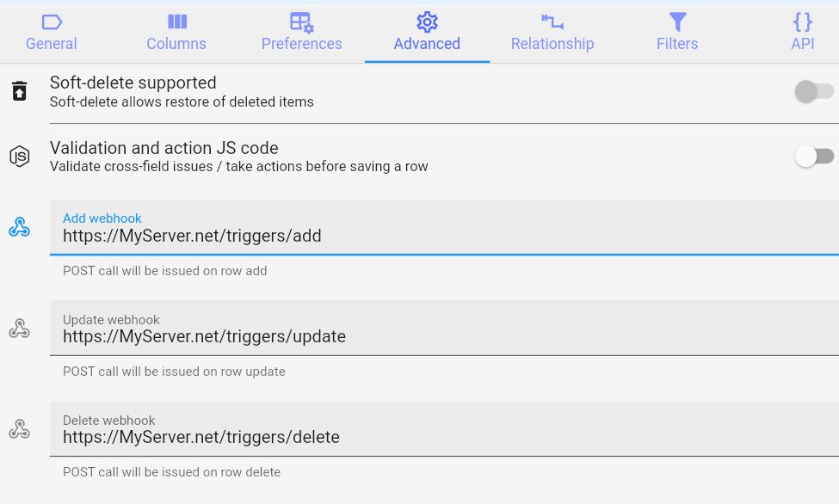
Task: Click the Update webhook icon
Action: pos(19,328)
